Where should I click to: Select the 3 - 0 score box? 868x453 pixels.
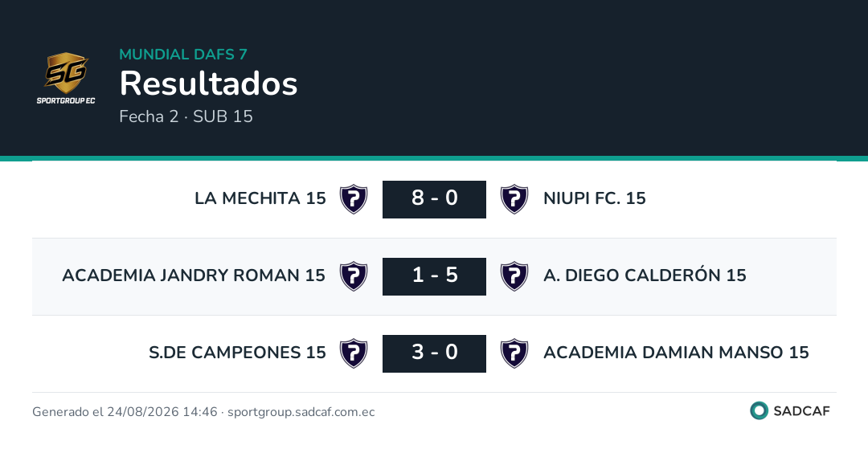tap(434, 353)
